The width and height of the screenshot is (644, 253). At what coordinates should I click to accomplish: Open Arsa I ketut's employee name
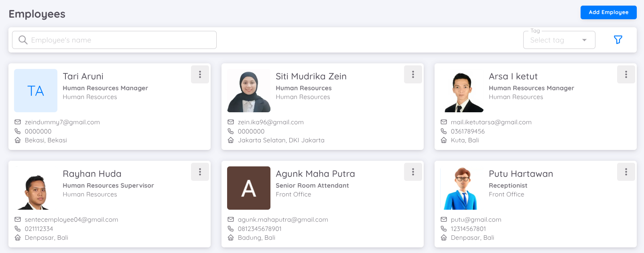pos(513,77)
